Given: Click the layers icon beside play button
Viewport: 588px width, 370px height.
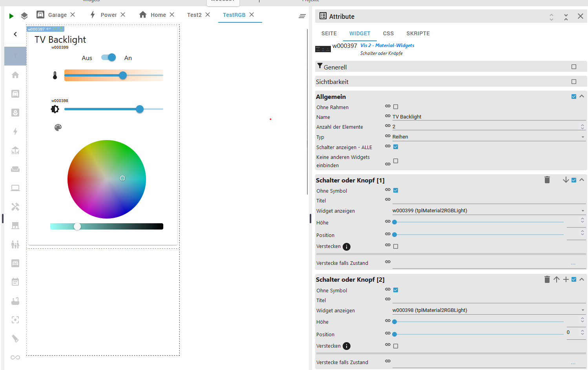Looking at the screenshot, I should (24, 16).
